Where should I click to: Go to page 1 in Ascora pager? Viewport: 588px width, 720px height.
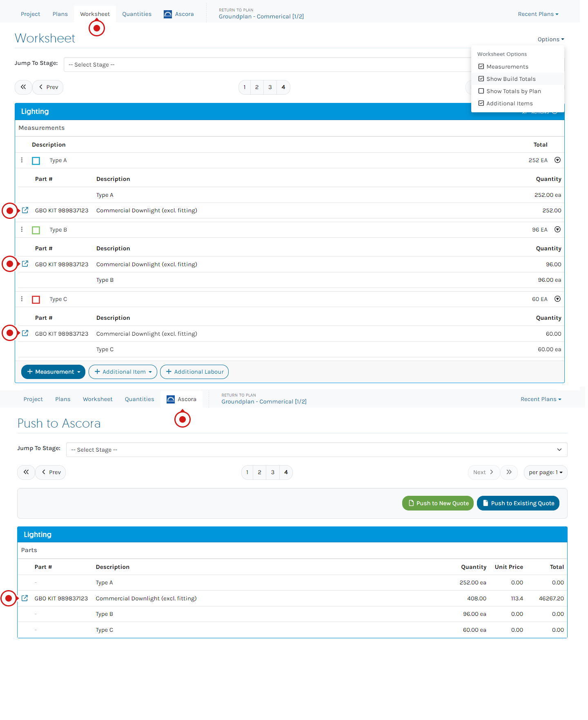pyautogui.click(x=247, y=472)
